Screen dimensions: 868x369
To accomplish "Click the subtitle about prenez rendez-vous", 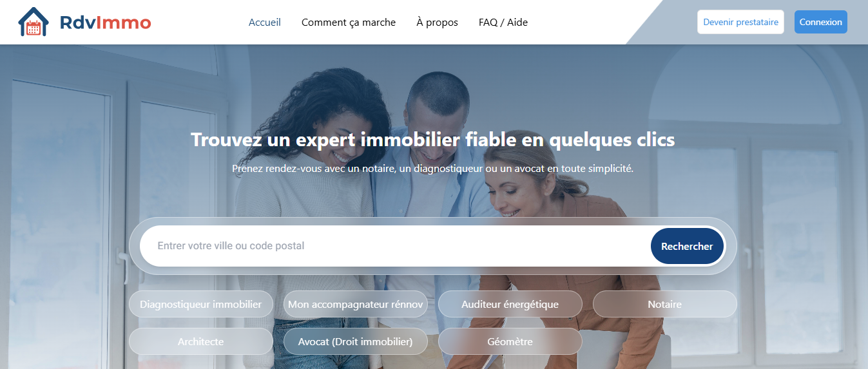I will pos(433,169).
